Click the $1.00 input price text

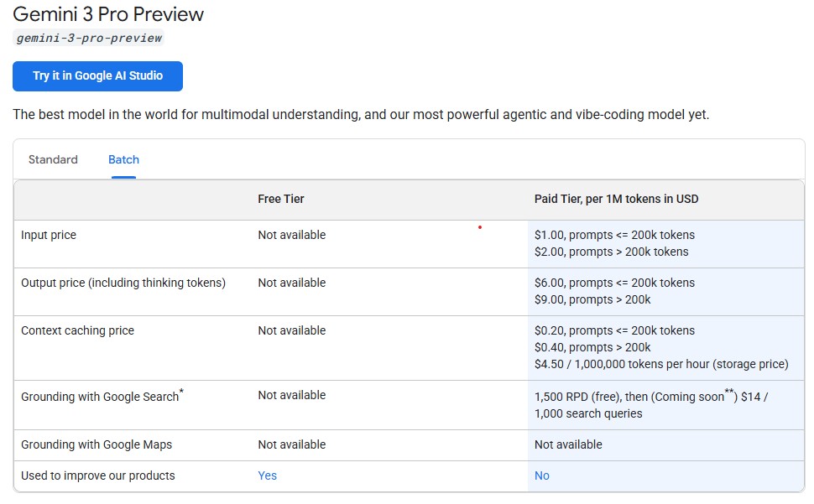[x=614, y=235]
